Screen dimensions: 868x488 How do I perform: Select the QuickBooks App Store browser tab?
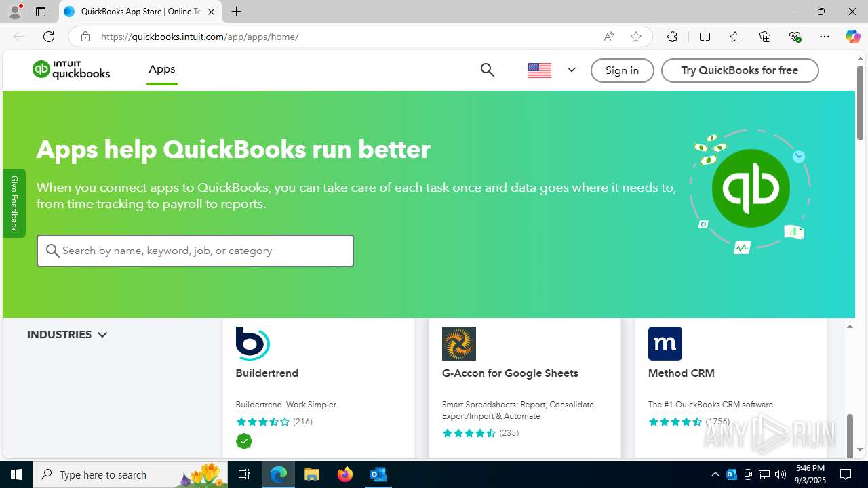(140, 12)
